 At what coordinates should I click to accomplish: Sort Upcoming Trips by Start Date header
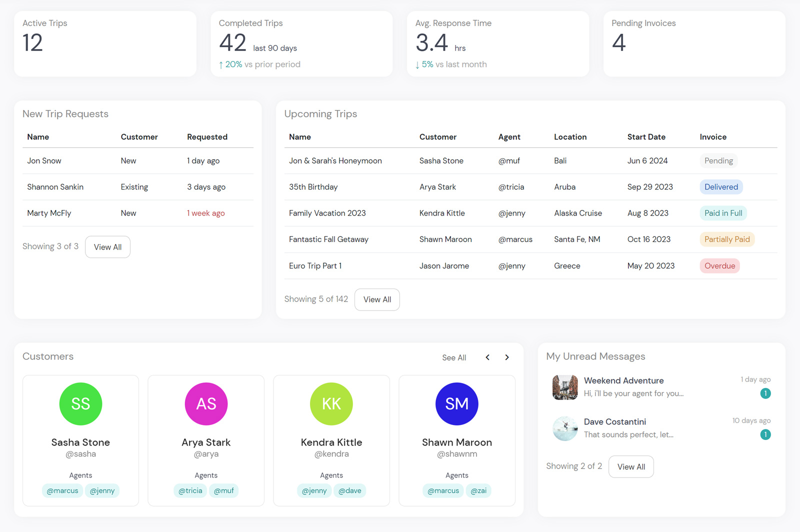coord(646,137)
